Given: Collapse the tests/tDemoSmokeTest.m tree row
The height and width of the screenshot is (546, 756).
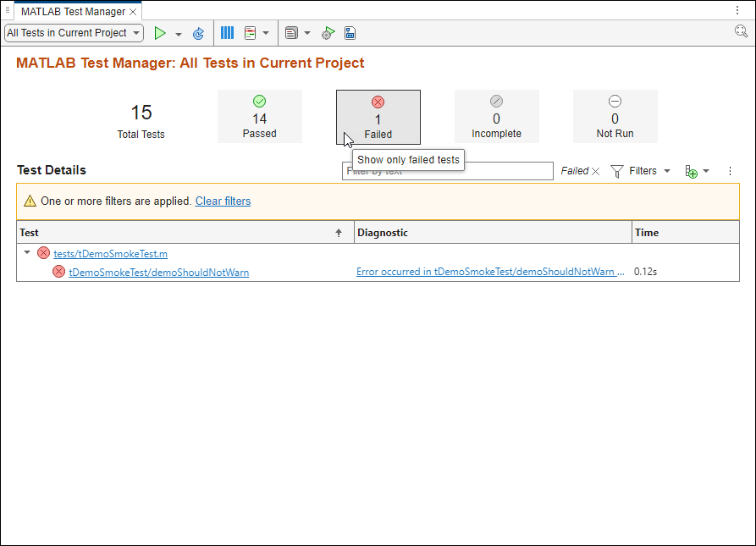Looking at the screenshot, I should [x=27, y=252].
